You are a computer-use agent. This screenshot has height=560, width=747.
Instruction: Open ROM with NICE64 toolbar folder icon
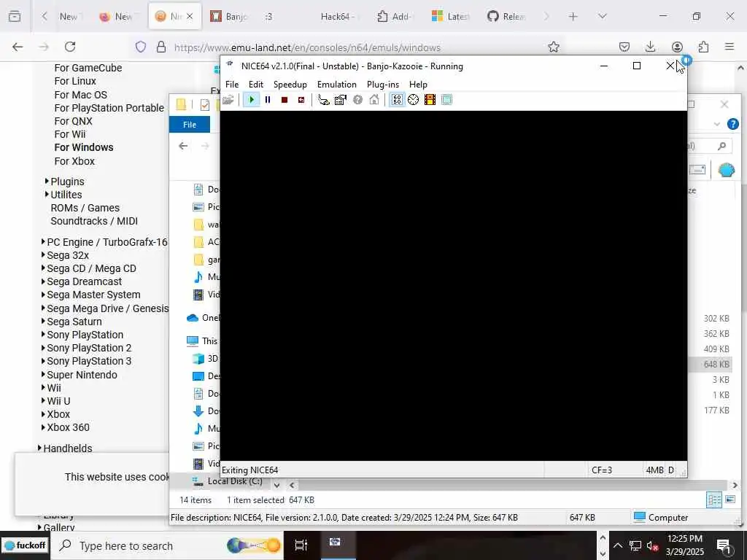228,100
